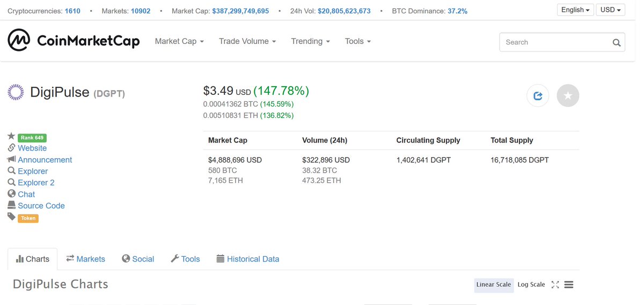Click the drive icon beside Source Code
The height and width of the screenshot is (305, 644).
coord(11,205)
